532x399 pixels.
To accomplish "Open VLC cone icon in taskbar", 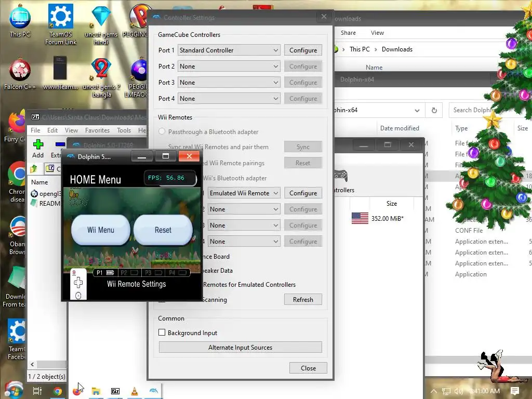I will [135, 391].
